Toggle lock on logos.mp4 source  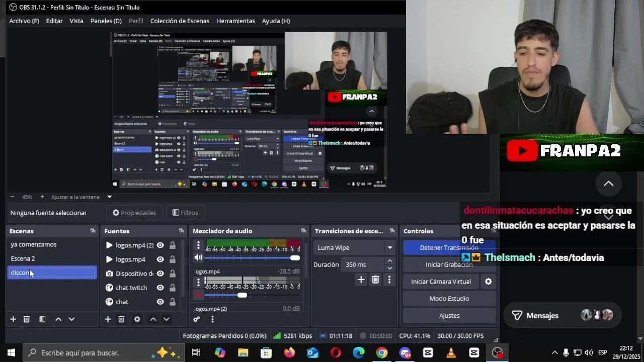(173, 259)
